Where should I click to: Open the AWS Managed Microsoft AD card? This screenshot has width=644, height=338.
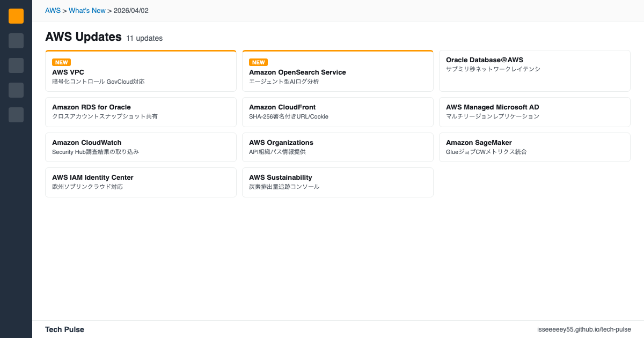(x=534, y=112)
